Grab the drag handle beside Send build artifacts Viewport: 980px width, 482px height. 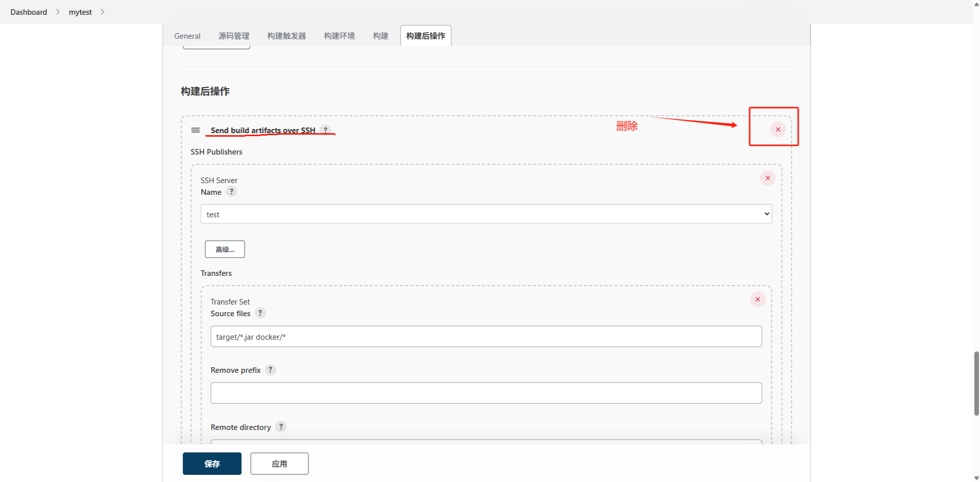[195, 130]
